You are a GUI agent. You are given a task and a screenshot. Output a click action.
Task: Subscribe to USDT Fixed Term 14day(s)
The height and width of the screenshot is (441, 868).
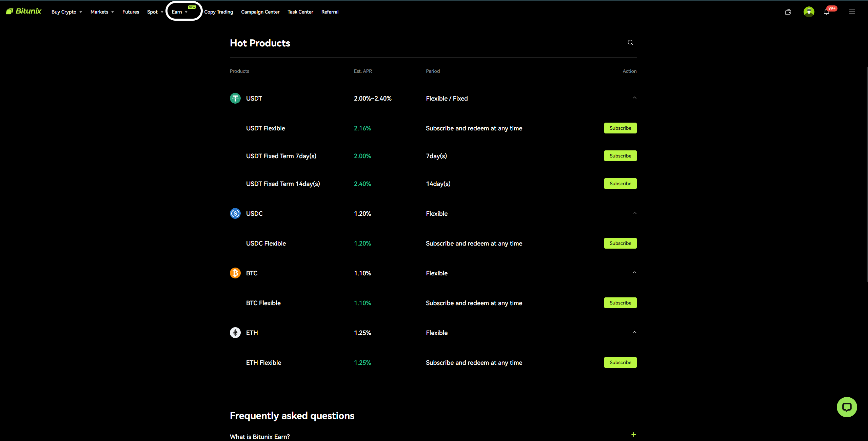620,184
